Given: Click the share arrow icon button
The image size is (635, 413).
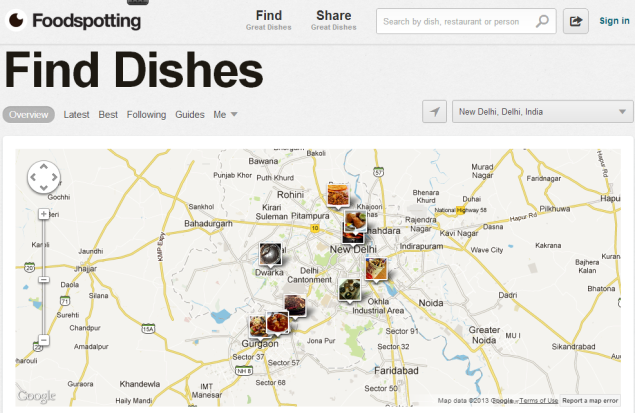Looking at the screenshot, I should (575, 21).
